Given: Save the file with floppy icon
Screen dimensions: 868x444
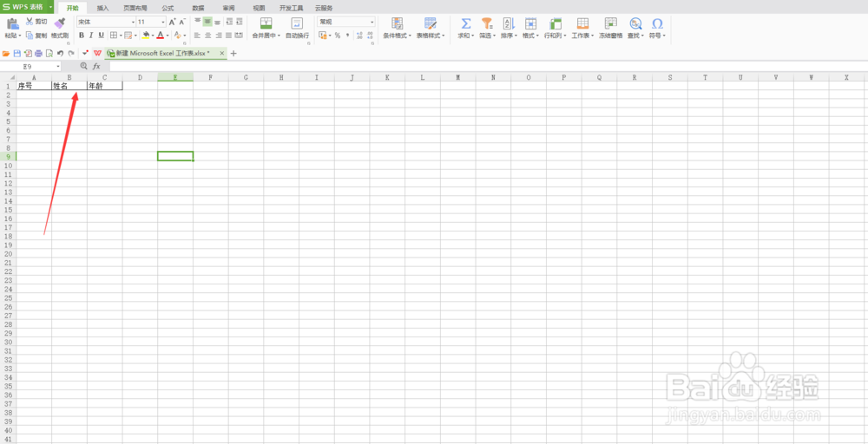Looking at the screenshot, I should (x=16, y=54).
